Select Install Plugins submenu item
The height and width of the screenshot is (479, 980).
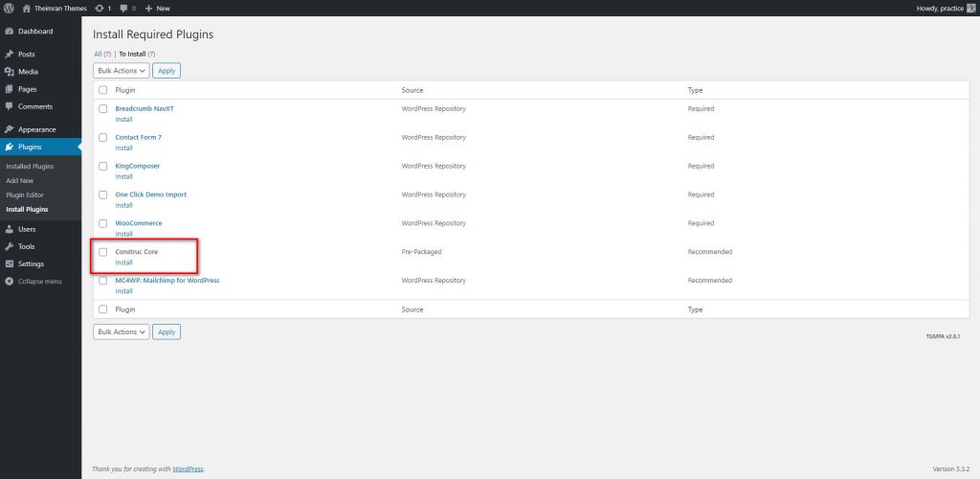27,210
